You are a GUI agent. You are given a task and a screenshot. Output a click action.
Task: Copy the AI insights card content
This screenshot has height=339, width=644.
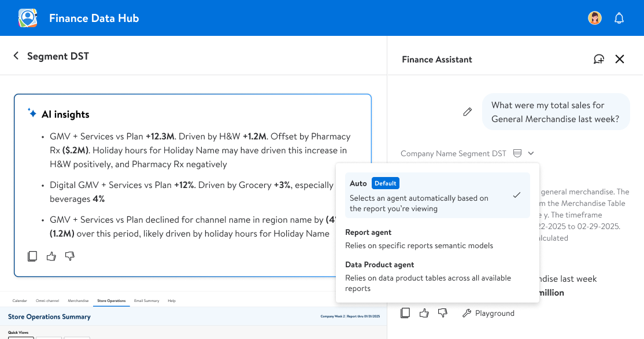point(33,256)
